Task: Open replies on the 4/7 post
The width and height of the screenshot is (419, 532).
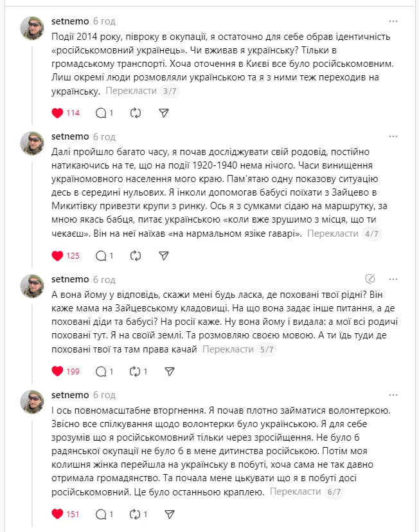Action: click(101, 255)
